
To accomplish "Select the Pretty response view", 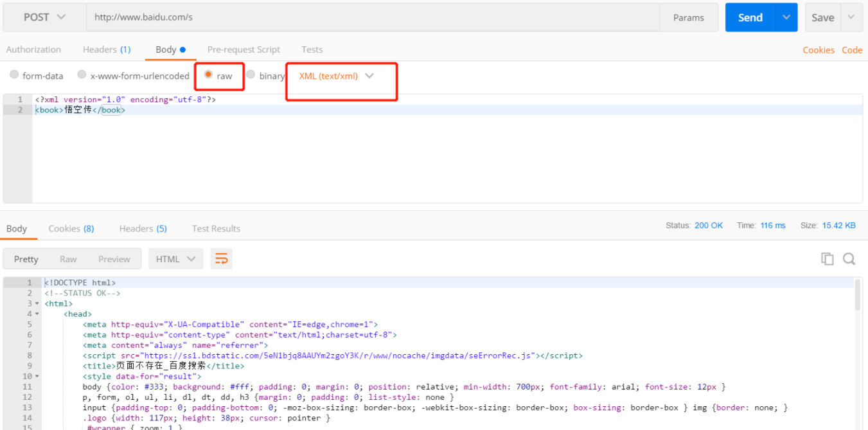I will tap(26, 259).
